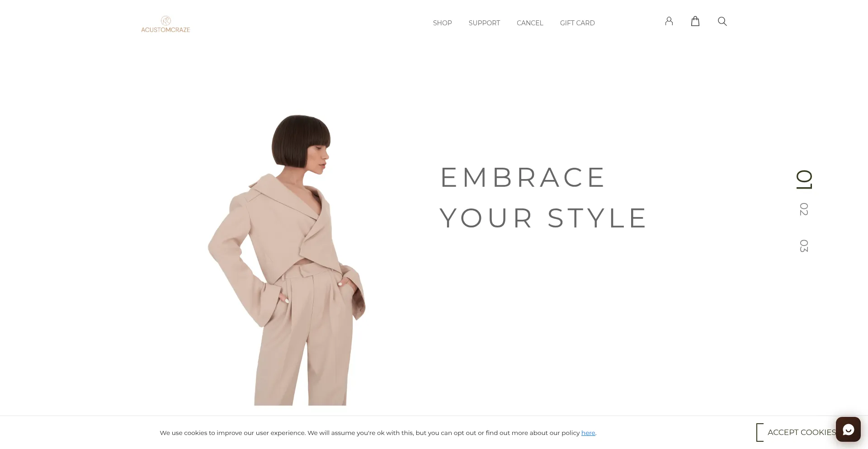868x449 pixels.
Task: Select slide 01 indicator
Action: click(804, 180)
